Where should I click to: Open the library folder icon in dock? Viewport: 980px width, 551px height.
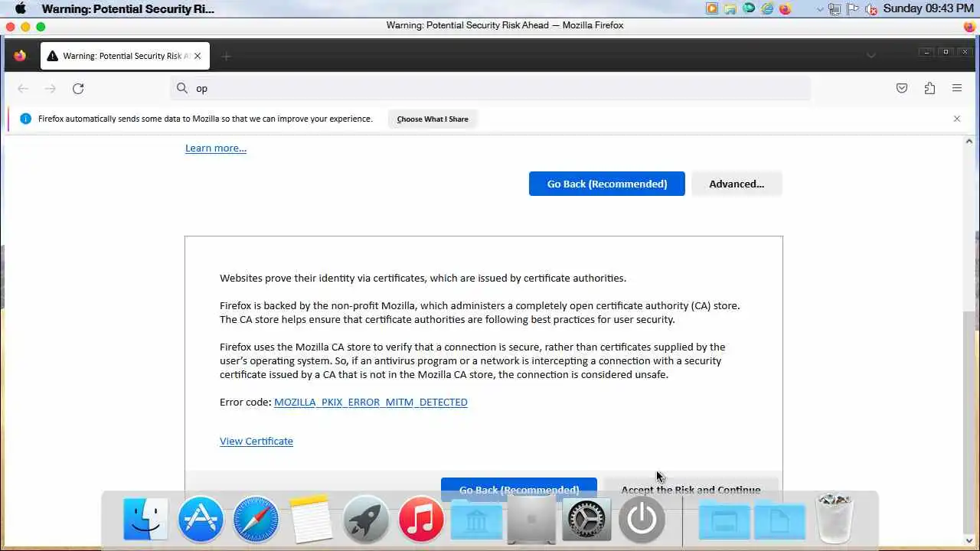click(476, 520)
